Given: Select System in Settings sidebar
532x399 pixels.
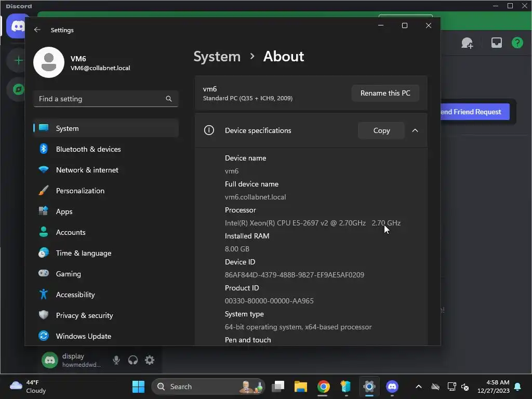Looking at the screenshot, I should [x=106, y=128].
